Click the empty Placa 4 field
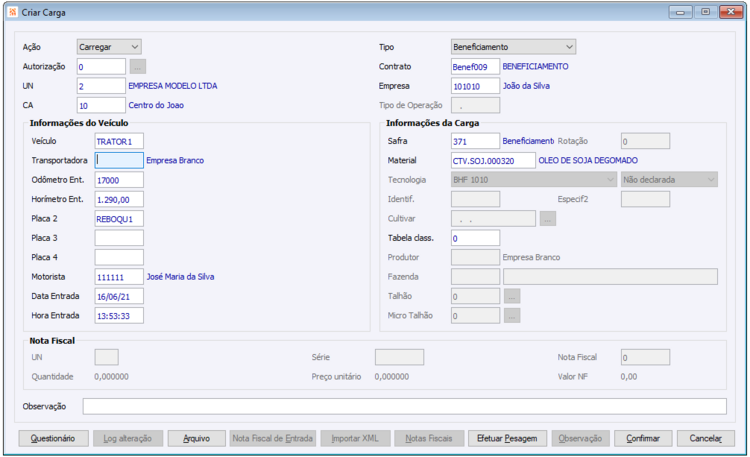The width and height of the screenshot is (750, 457). coord(119,257)
